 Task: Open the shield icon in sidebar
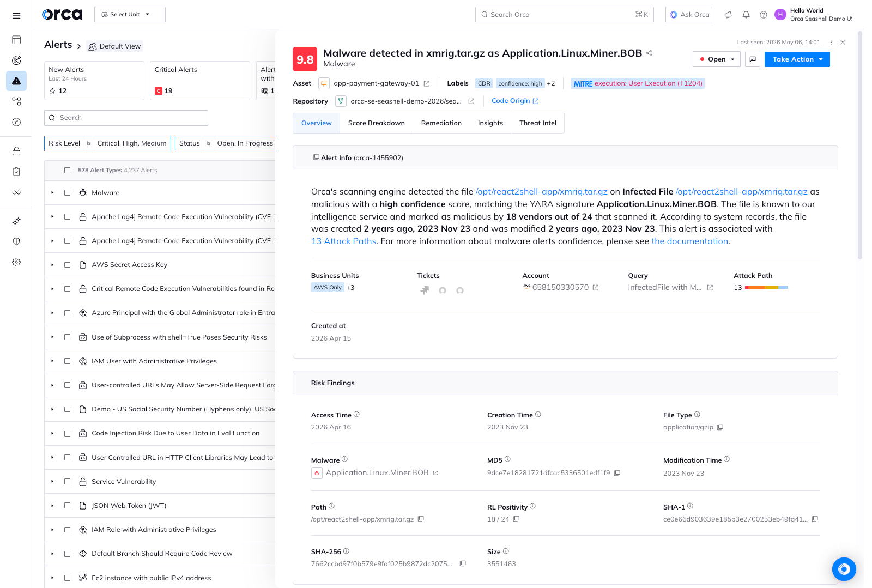(x=16, y=241)
